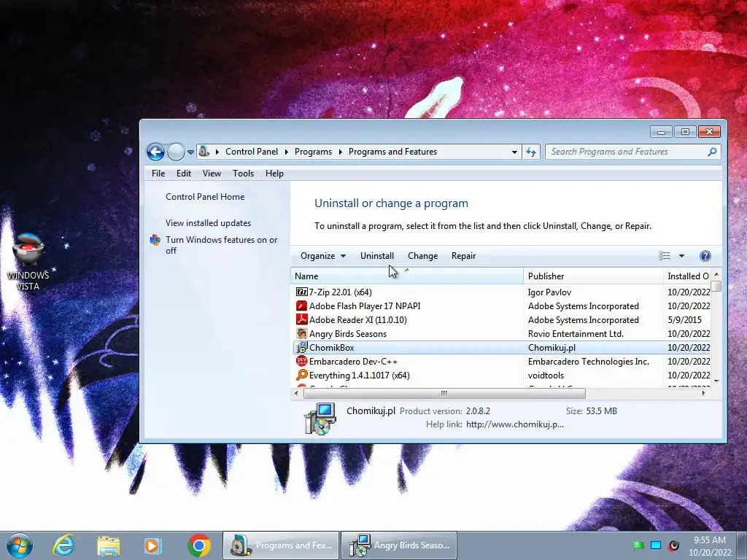This screenshot has width=747, height=560.
Task: Sort list by Name column header
Action: click(407, 276)
